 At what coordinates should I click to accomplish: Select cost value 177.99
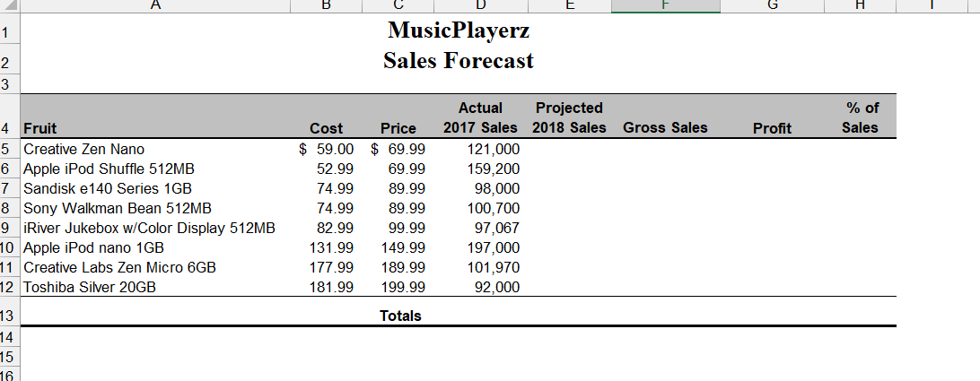point(327,267)
